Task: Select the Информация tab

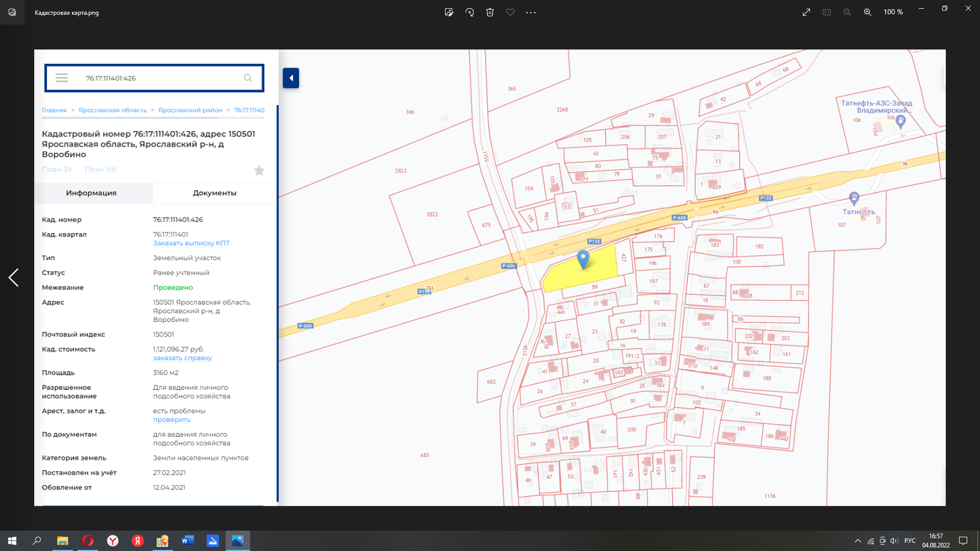Action: pyautogui.click(x=91, y=193)
